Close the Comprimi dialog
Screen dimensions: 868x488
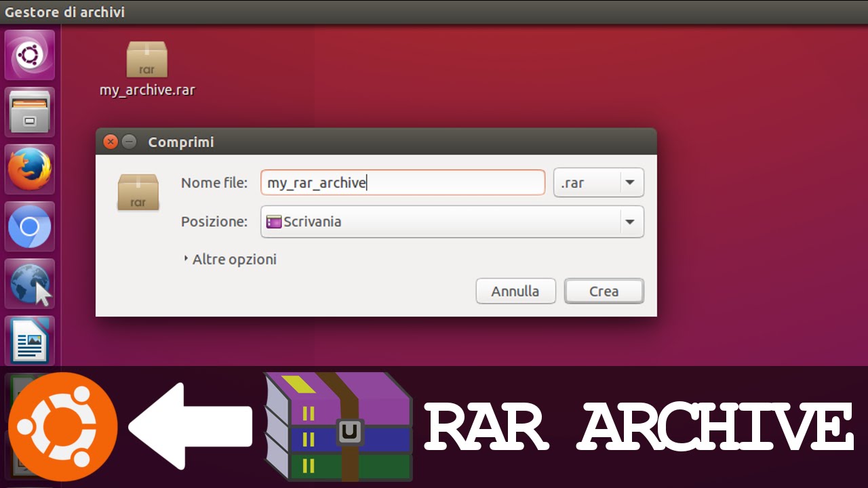111,142
